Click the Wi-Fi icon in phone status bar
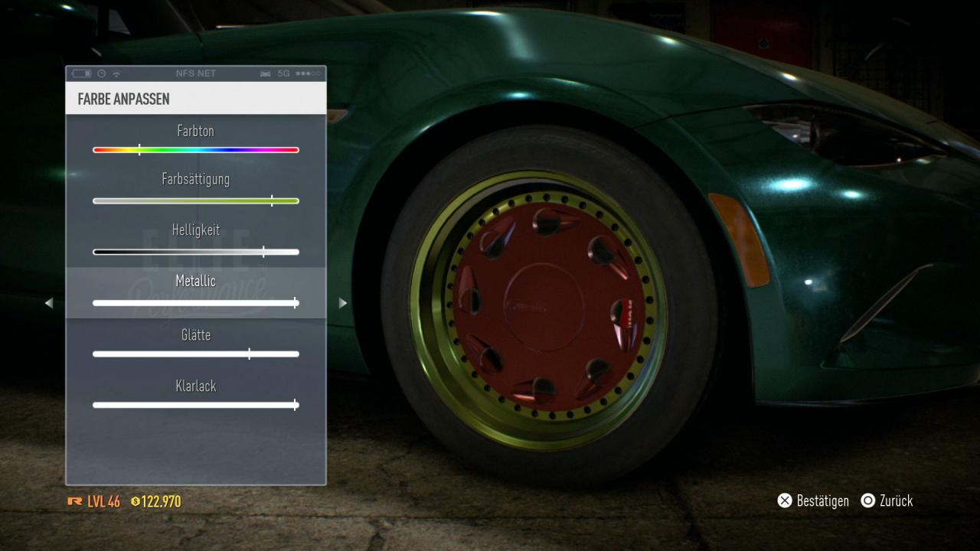 point(116,73)
